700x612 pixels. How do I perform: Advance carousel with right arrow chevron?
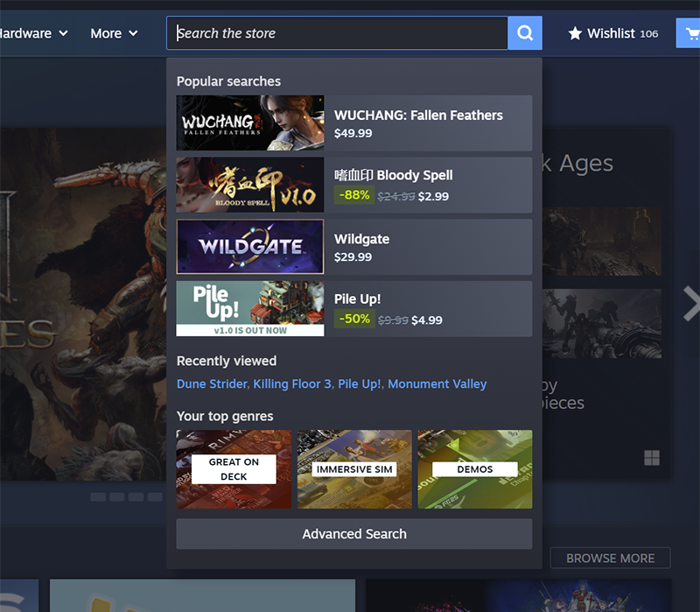[691, 304]
